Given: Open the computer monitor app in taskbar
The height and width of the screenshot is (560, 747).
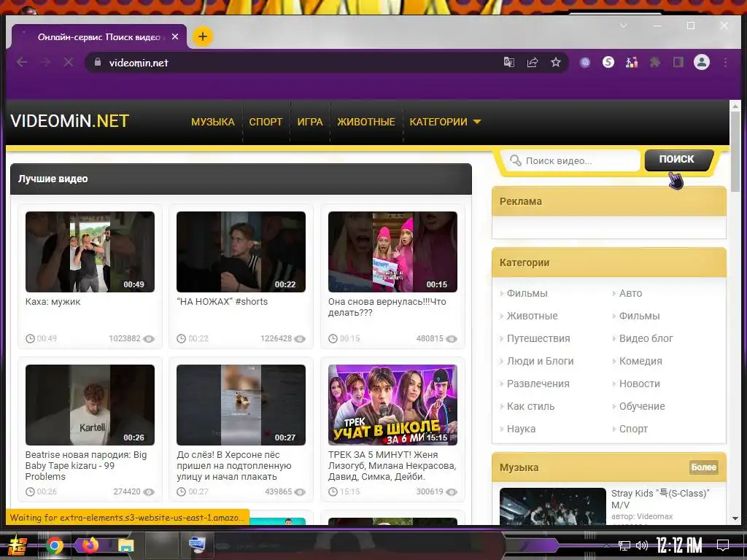Looking at the screenshot, I should pos(197,545).
